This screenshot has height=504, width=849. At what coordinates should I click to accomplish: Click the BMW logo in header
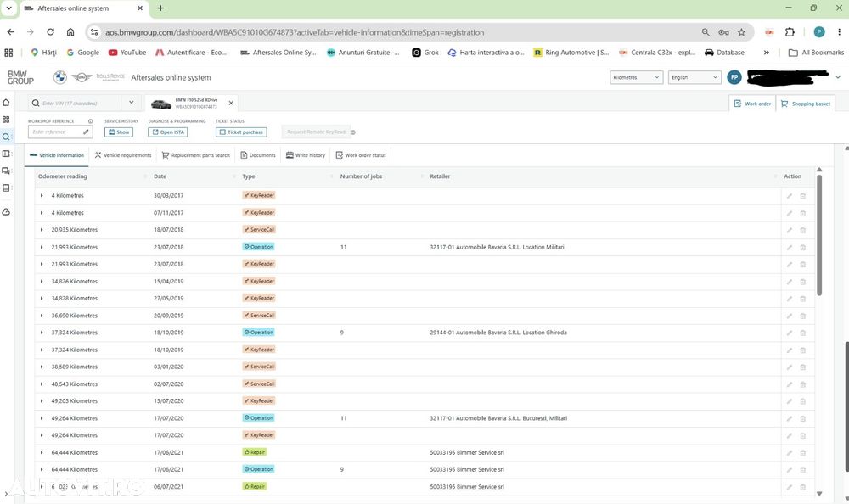60,77
